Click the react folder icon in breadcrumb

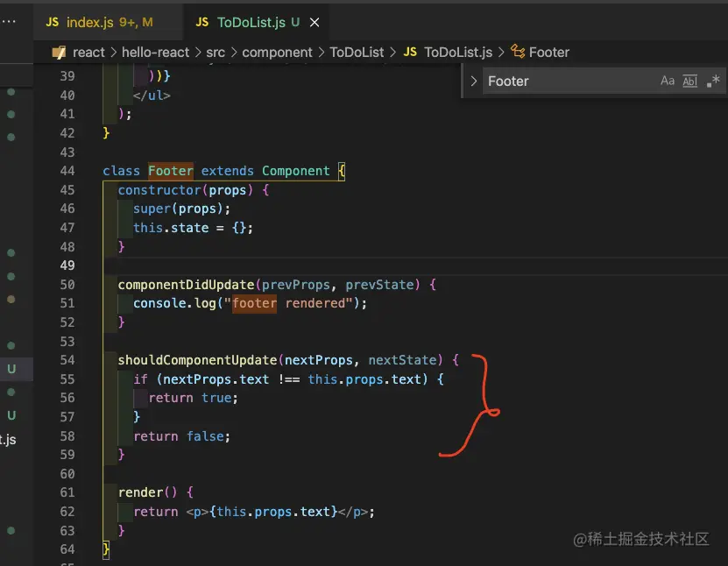click(59, 53)
